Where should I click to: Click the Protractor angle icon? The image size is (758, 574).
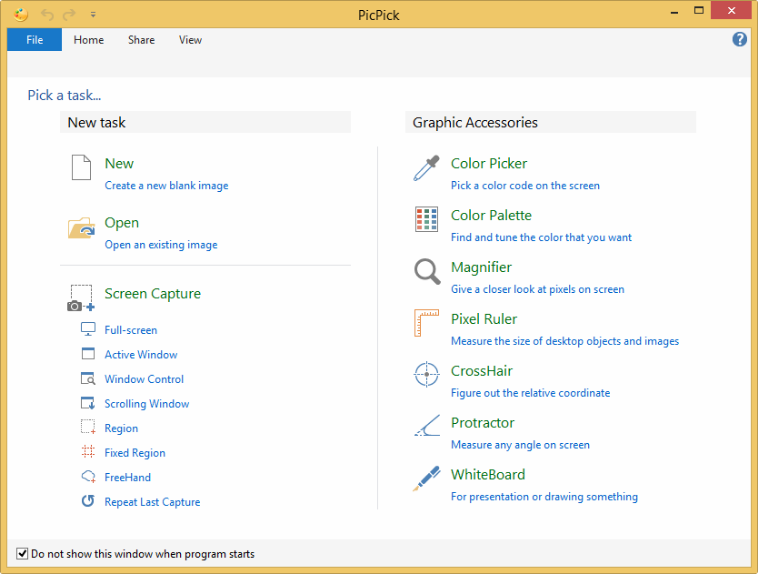[x=426, y=427]
